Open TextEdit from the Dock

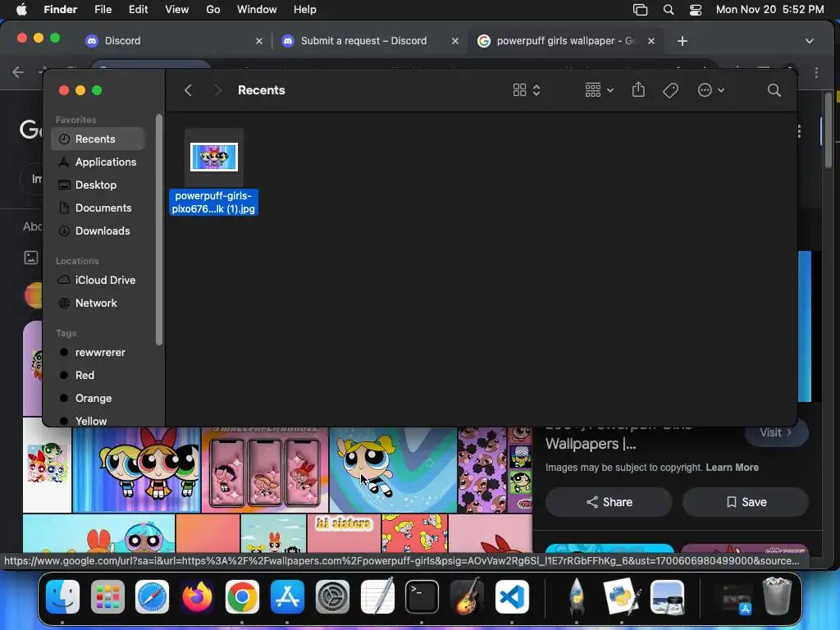tap(377, 597)
